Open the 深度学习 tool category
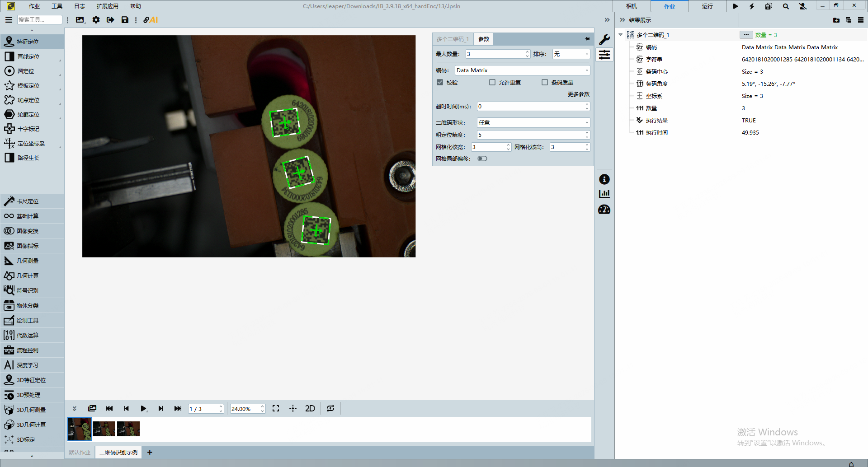Viewport: 868px width, 467px height. click(32, 365)
